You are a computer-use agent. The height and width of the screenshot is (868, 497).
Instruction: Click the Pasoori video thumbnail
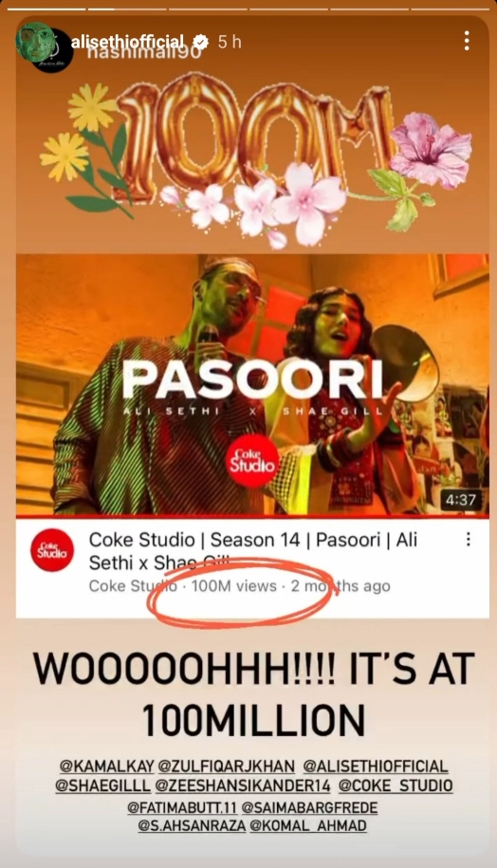coord(252,385)
